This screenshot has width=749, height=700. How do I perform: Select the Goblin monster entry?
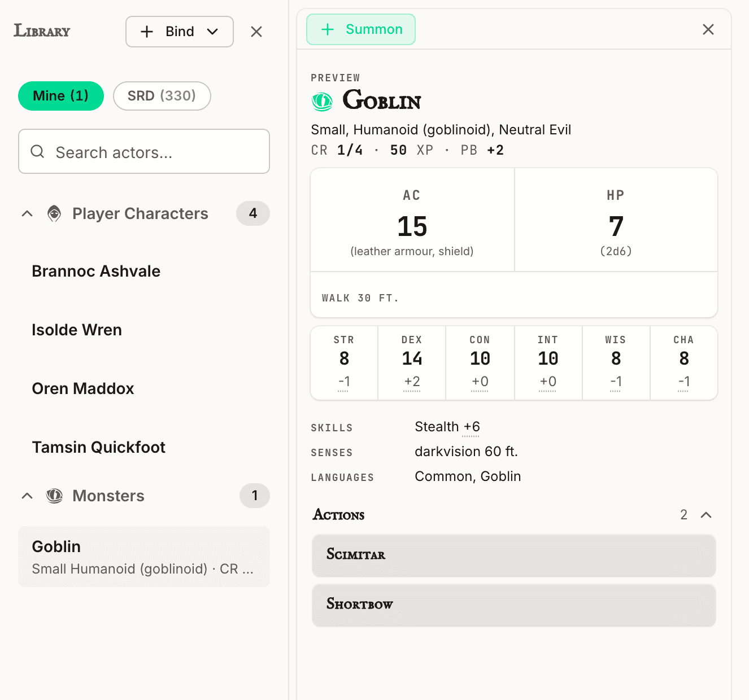(x=144, y=557)
